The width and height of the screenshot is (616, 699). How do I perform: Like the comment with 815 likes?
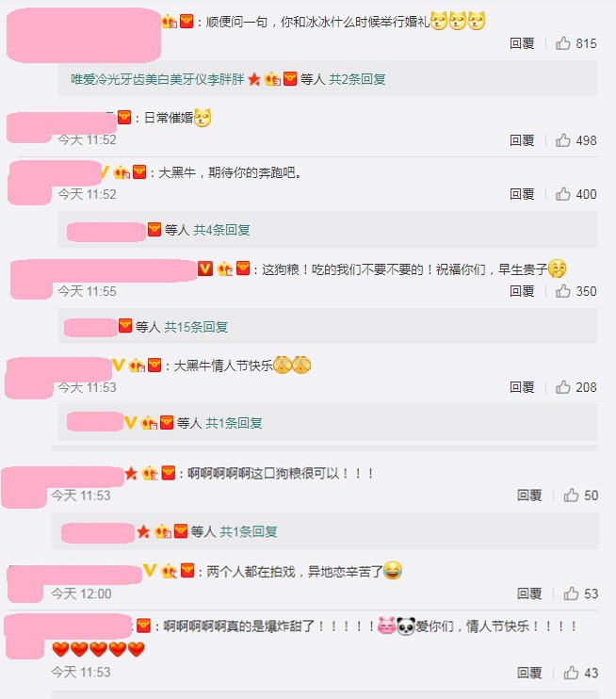click(562, 43)
